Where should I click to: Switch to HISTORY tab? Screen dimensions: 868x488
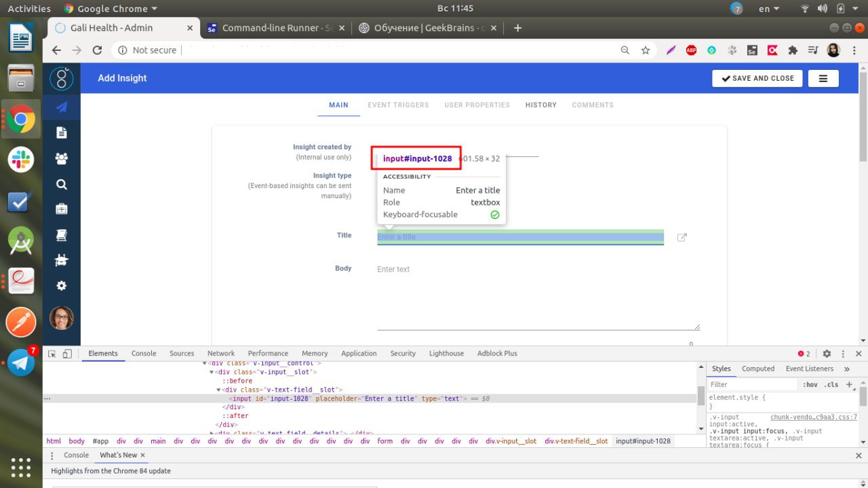pos(540,105)
